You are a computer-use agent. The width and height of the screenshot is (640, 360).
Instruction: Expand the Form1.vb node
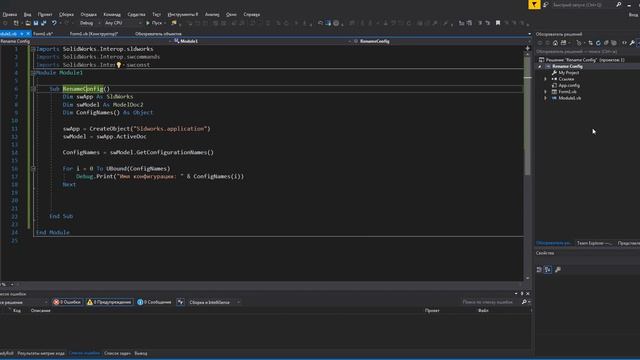click(x=545, y=92)
